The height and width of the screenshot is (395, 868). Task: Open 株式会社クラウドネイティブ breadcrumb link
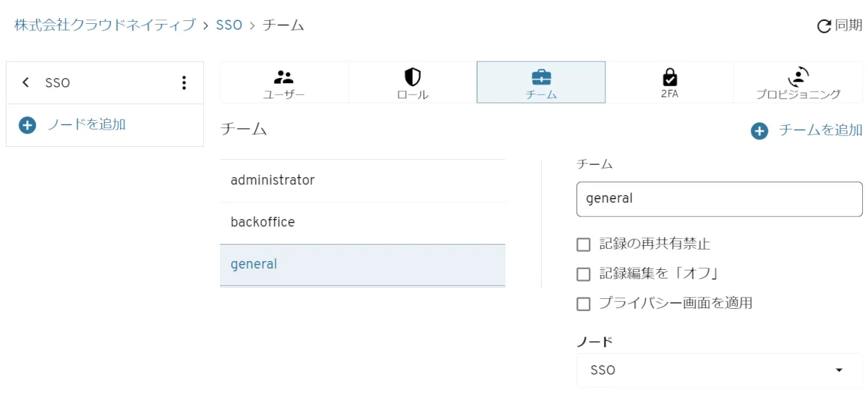click(105, 25)
